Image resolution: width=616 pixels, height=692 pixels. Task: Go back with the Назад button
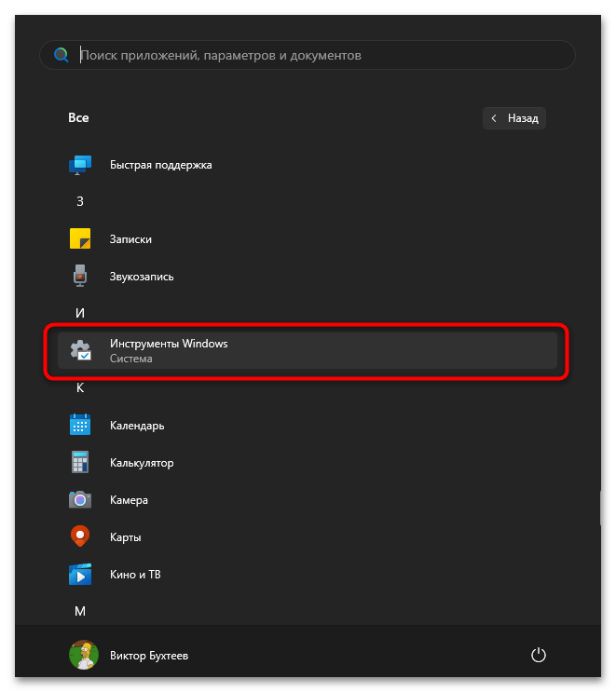[x=514, y=118]
